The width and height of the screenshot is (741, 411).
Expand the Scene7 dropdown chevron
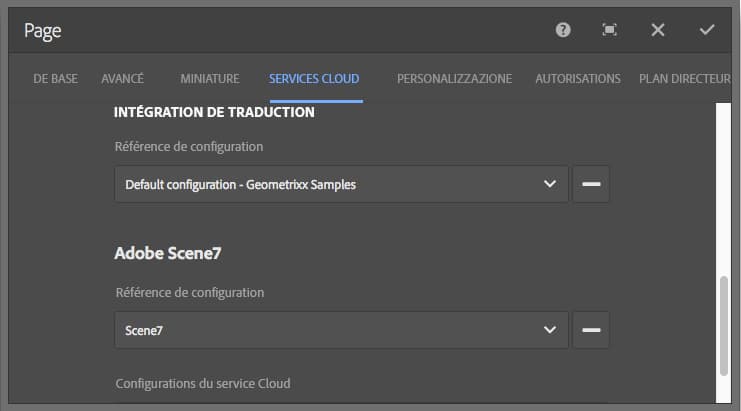tap(549, 330)
